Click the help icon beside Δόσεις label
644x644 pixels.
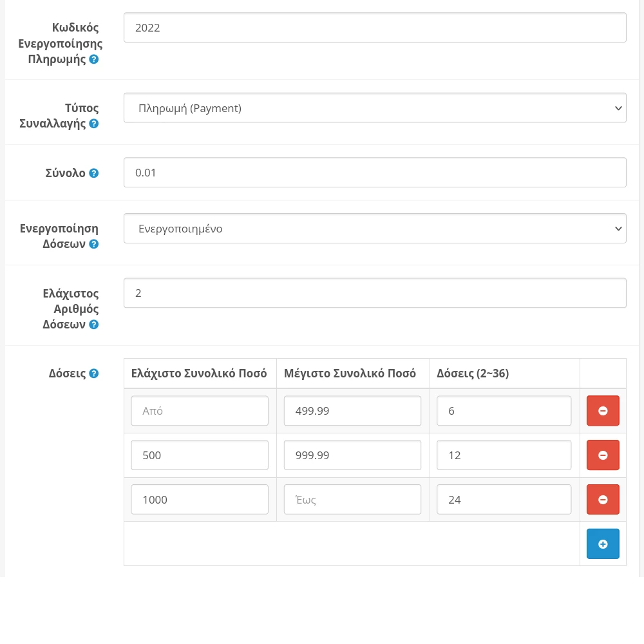click(x=94, y=374)
